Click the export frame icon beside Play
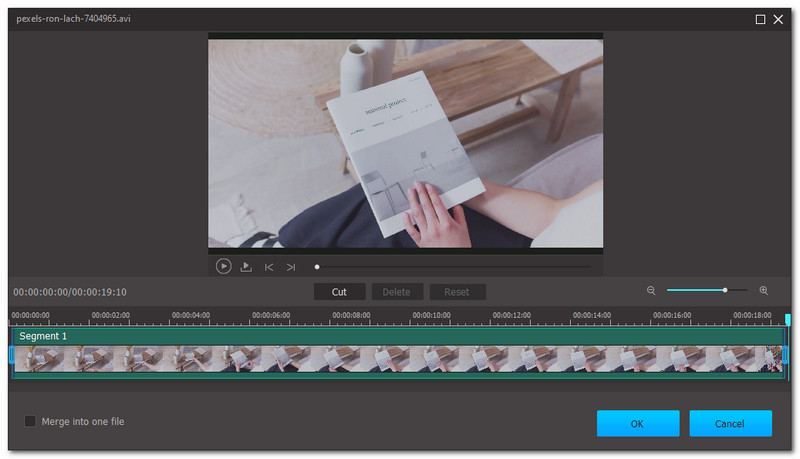The image size is (800, 459). click(246, 267)
